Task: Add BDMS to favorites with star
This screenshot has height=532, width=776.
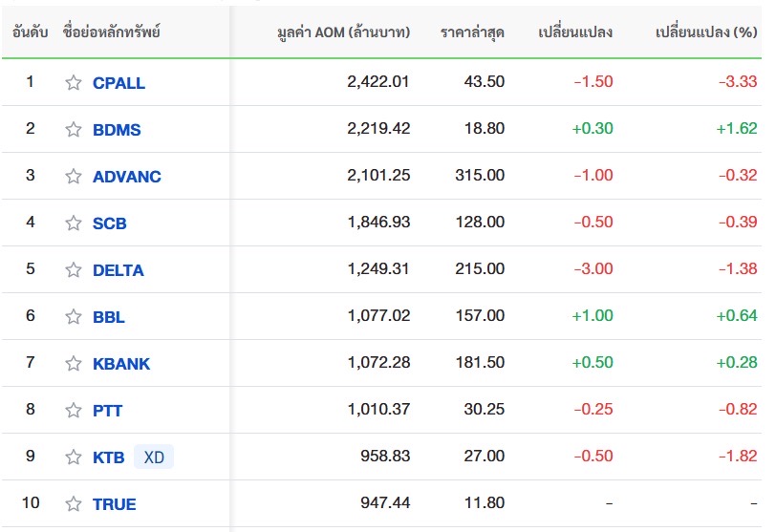Action: (x=74, y=130)
